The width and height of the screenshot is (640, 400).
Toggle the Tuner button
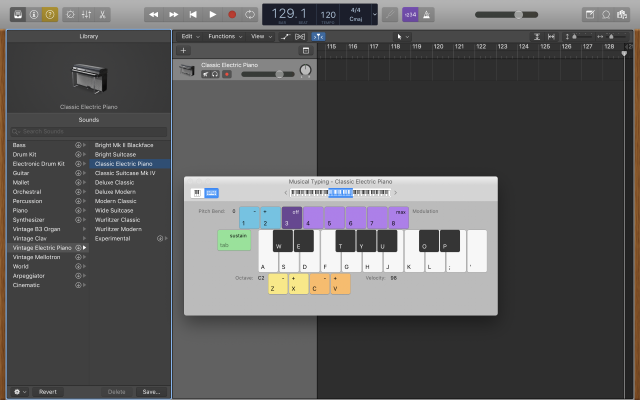coord(390,15)
